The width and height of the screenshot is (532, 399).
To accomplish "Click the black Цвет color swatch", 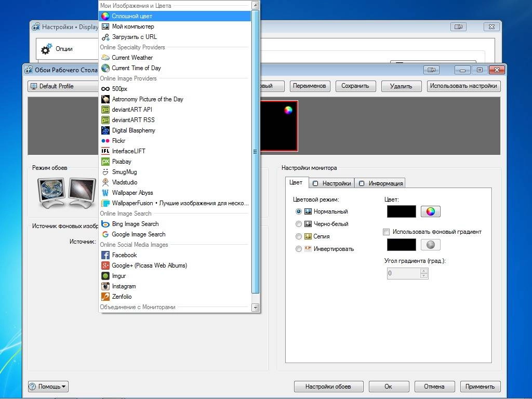I will [402, 211].
